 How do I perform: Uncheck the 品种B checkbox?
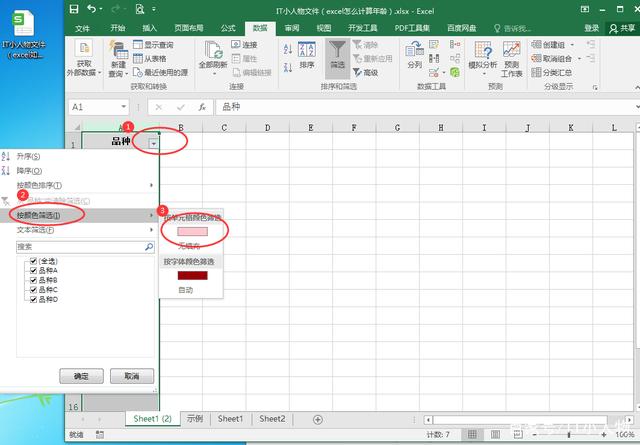(33, 280)
